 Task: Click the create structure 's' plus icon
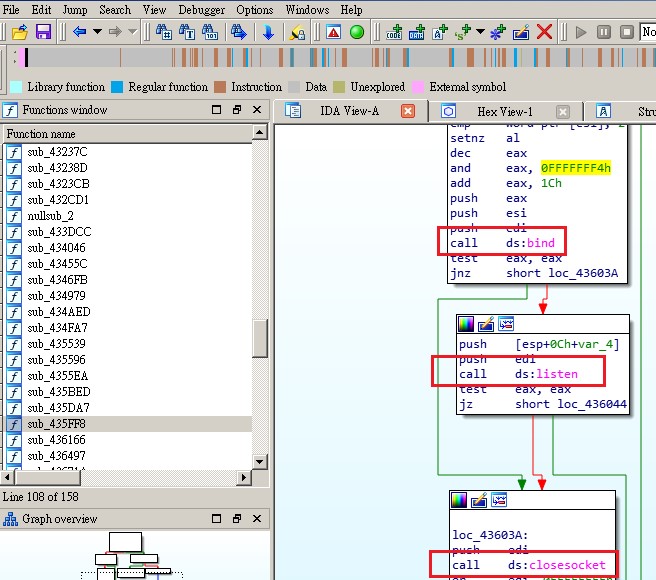click(x=463, y=32)
